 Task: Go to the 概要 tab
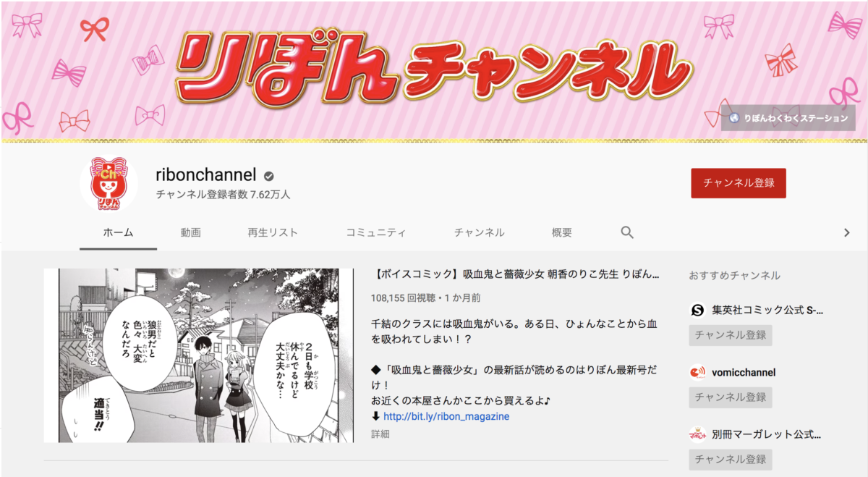point(561,232)
